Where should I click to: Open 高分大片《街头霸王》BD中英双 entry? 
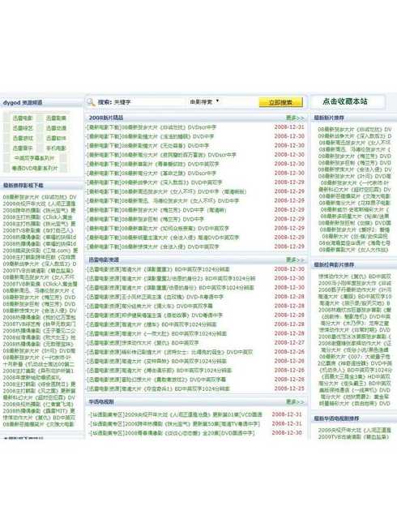(354, 384)
